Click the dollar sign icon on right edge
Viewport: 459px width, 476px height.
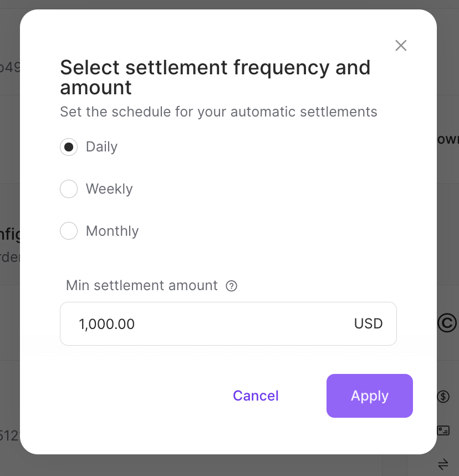click(x=443, y=396)
